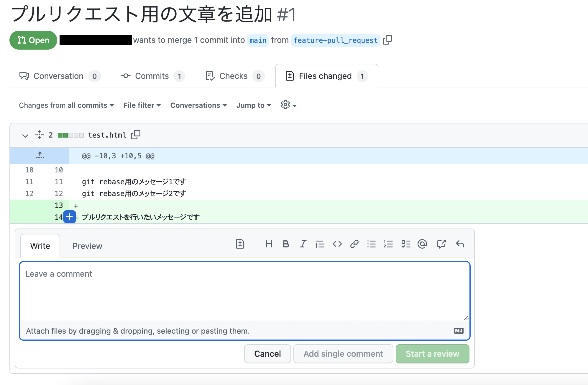Reference an issue or pull request

click(x=441, y=244)
